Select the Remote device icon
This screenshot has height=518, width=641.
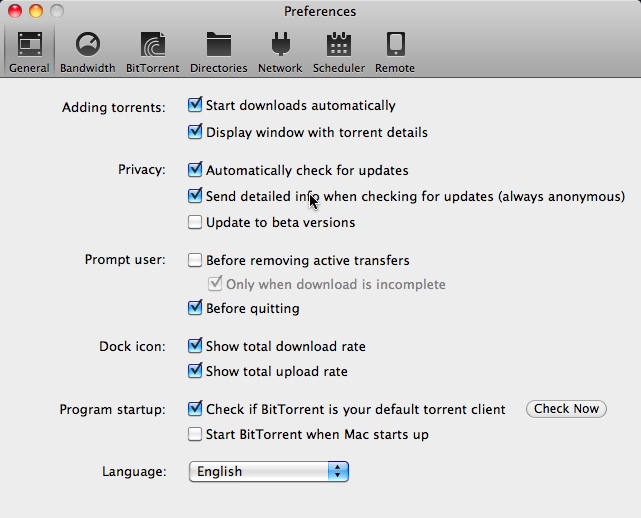click(x=395, y=45)
